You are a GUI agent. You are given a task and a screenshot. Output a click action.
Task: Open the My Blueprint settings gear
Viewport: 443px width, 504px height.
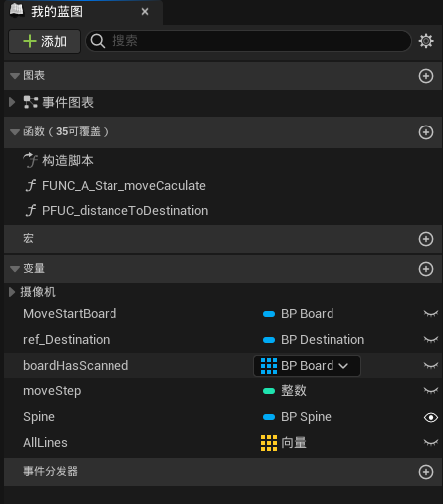pos(426,41)
